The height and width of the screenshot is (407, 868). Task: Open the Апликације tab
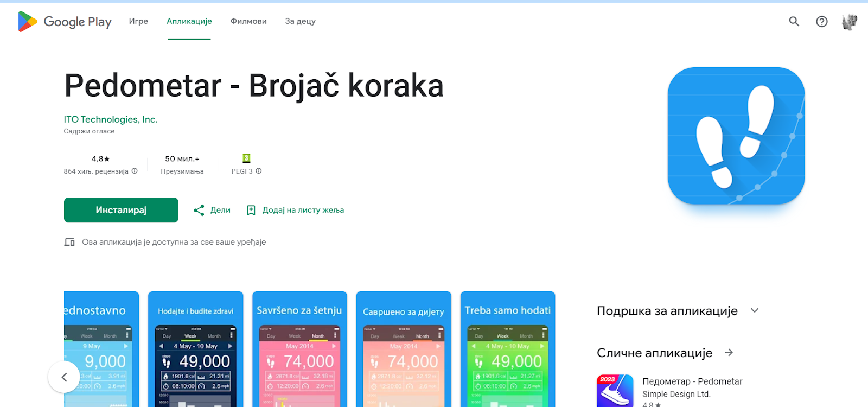[189, 21]
